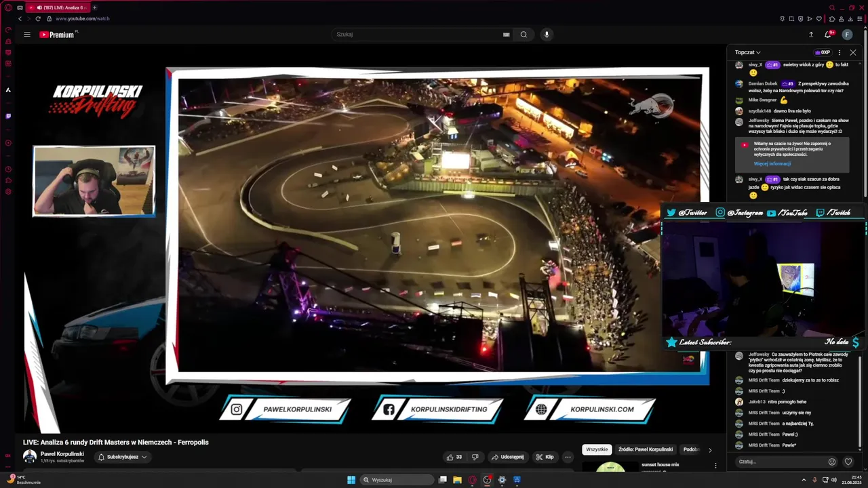This screenshot has height=488, width=868.
Task: Like the video with thumbs up
Action: point(454,457)
